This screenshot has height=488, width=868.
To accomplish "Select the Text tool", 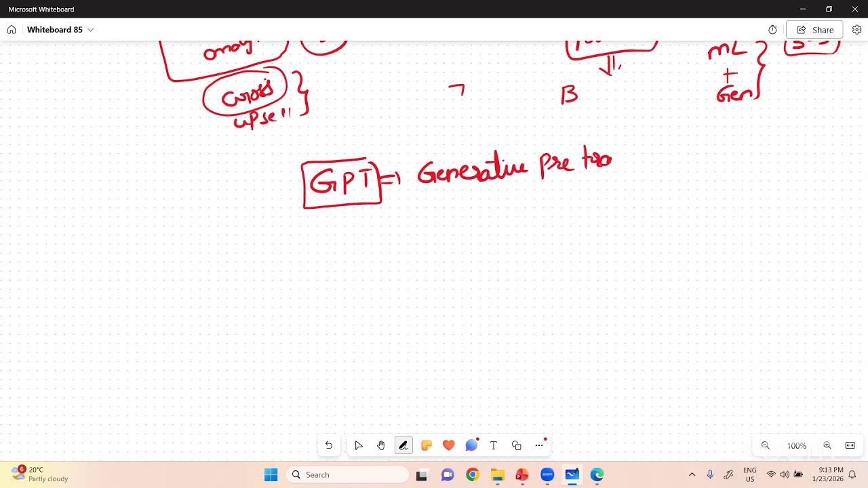I will 494,445.
